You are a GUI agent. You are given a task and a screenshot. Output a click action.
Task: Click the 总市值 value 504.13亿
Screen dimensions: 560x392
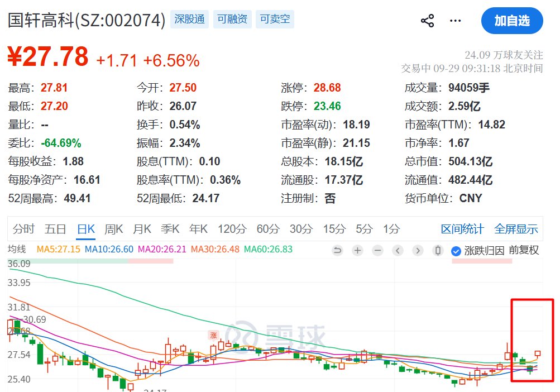[x=470, y=161]
